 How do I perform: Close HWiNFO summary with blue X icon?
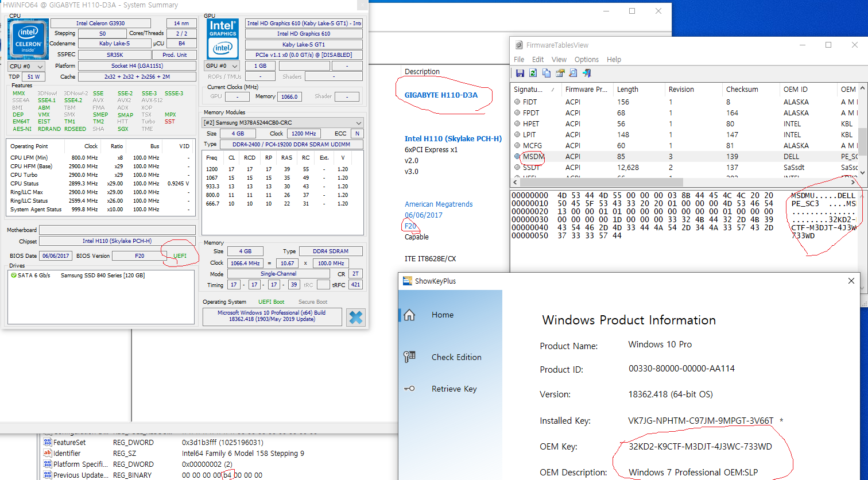tap(356, 318)
